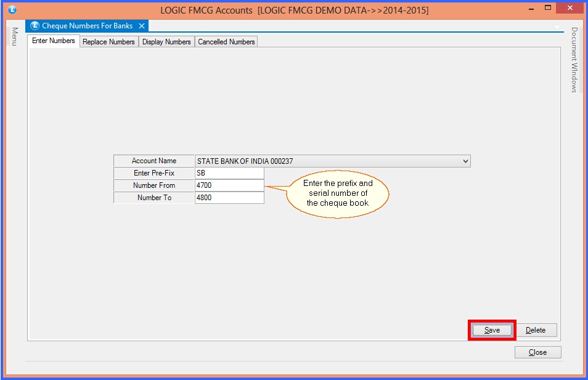Screen dimensions: 588x380
Task: Click the Enter Pre-Fix label
Action: click(153, 173)
